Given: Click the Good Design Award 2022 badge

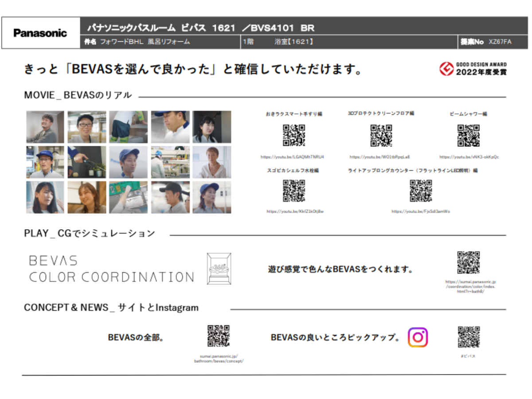Looking at the screenshot, I should pyautogui.click(x=473, y=69).
